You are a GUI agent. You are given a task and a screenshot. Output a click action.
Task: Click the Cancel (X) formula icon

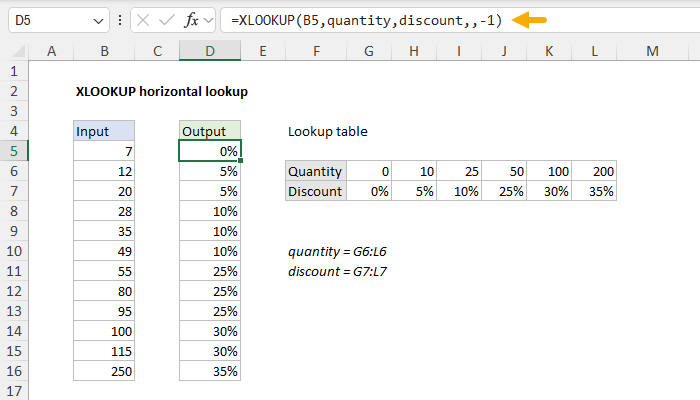point(143,20)
